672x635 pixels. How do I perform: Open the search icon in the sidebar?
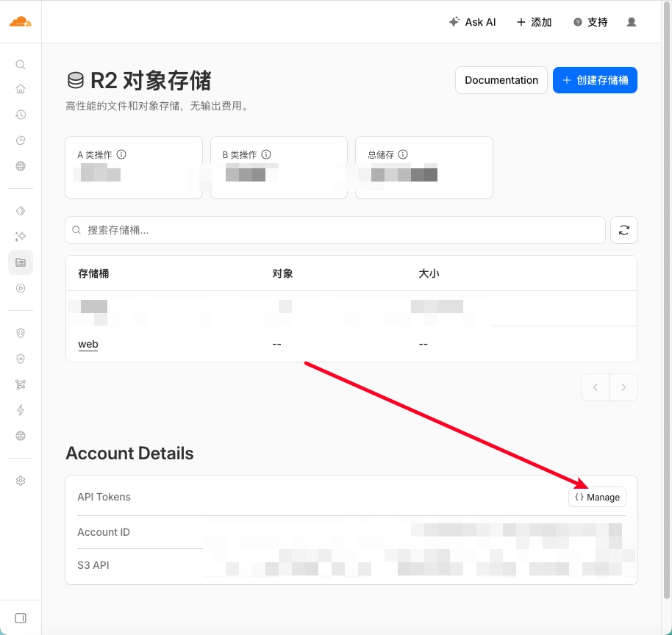tap(21, 65)
